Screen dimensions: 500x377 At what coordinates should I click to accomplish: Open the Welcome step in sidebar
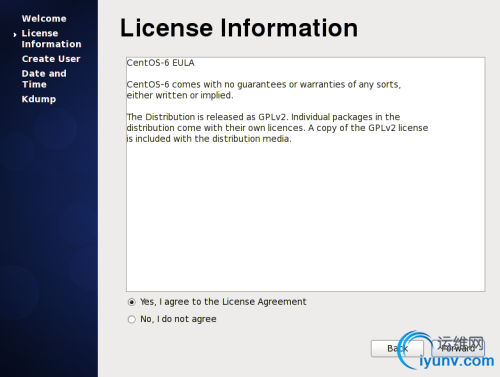coord(44,19)
